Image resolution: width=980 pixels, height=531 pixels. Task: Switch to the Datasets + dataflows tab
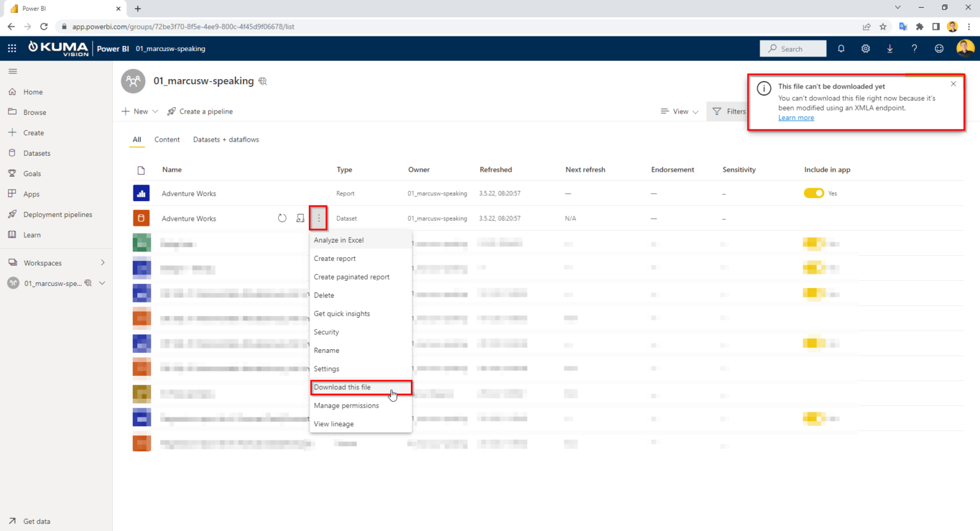click(226, 139)
